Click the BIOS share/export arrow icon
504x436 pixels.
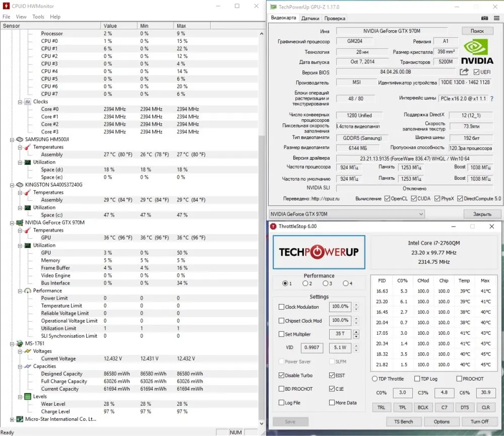464,72
